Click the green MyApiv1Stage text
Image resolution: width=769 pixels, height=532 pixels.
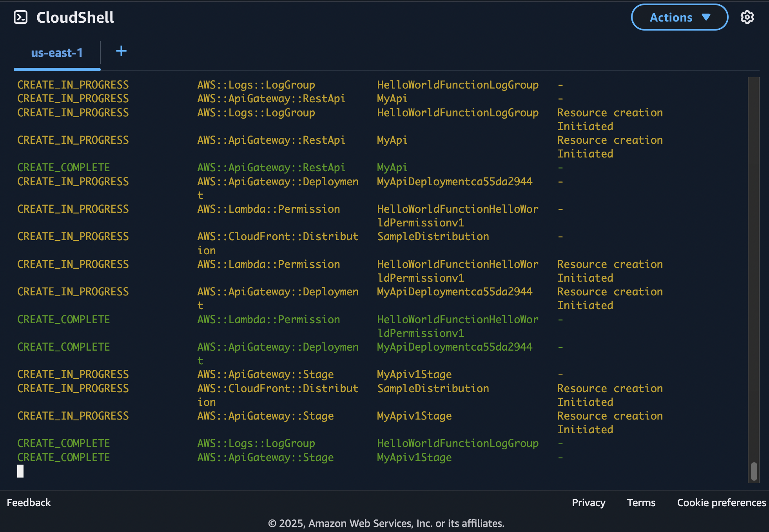(x=414, y=458)
